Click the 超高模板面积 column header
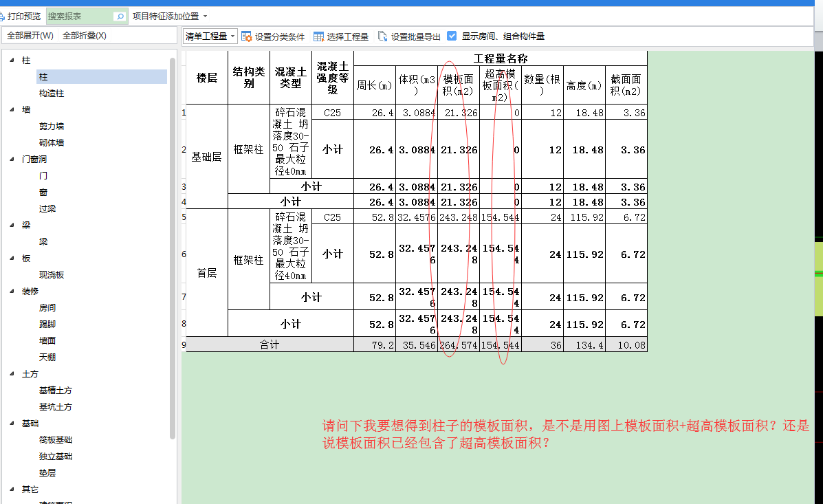This screenshot has height=504, width=823. coord(501,85)
